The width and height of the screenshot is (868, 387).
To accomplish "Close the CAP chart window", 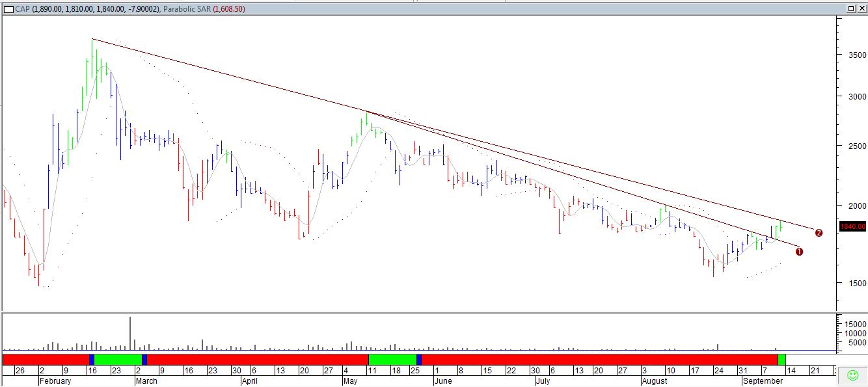I will [x=861, y=8].
